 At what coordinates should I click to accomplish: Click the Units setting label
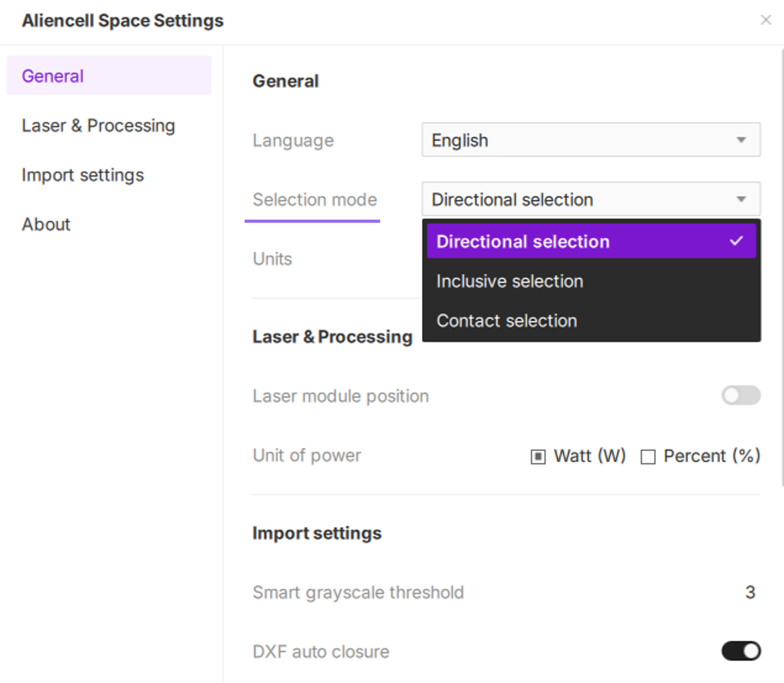(x=272, y=259)
